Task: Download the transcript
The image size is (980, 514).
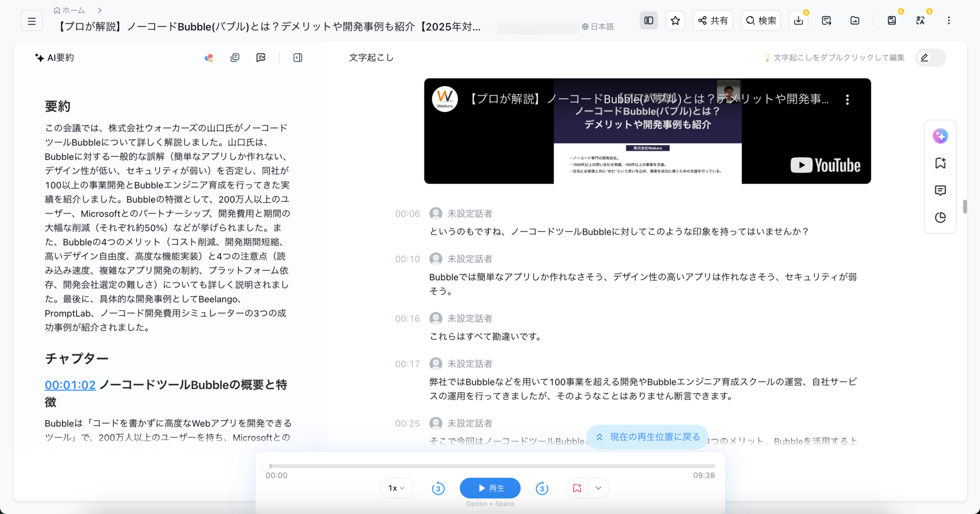Action: [798, 20]
